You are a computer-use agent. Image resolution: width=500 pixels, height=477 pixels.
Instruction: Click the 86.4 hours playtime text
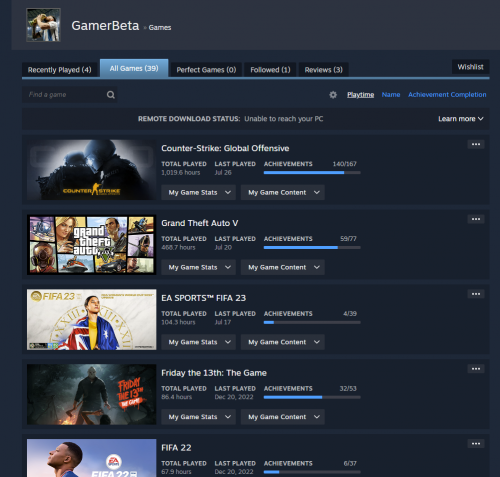click(177, 397)
